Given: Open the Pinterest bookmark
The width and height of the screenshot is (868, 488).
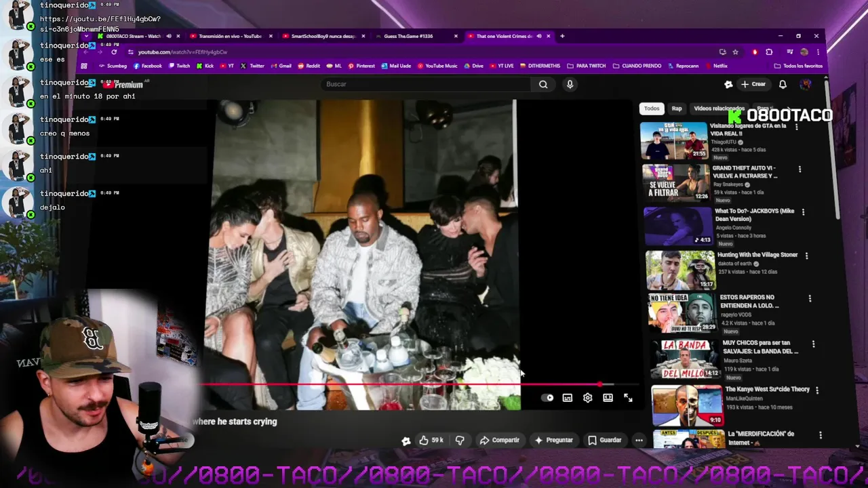Looking at the screenshot, I should point(361,66).
